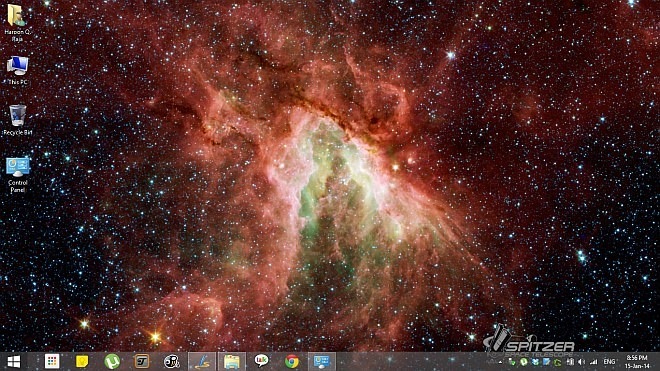This screenshot has height=371, width=660.
Task: Open the network signal tray icon
Action: [x=593, y=362]
